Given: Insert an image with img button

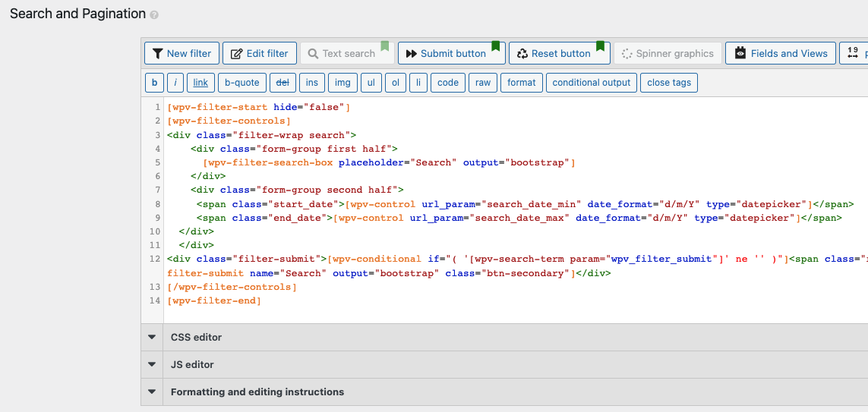Looking at the screenshot, I should point(342,83).
